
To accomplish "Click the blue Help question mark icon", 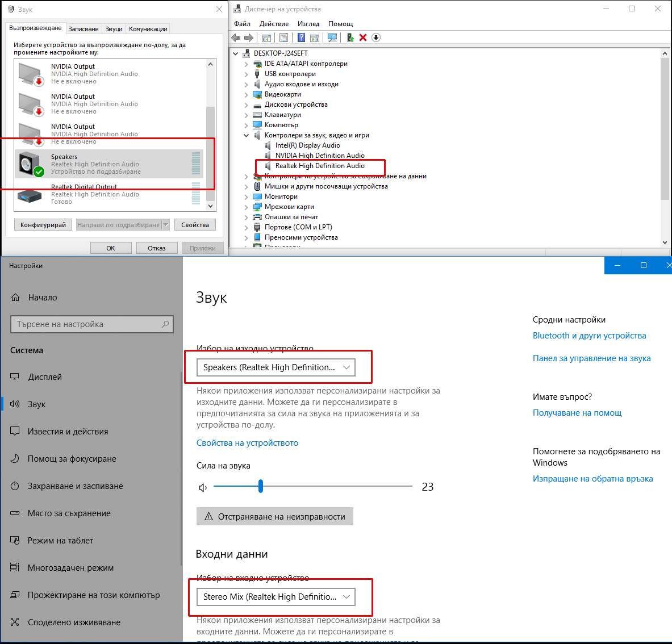I will [301, 37].
